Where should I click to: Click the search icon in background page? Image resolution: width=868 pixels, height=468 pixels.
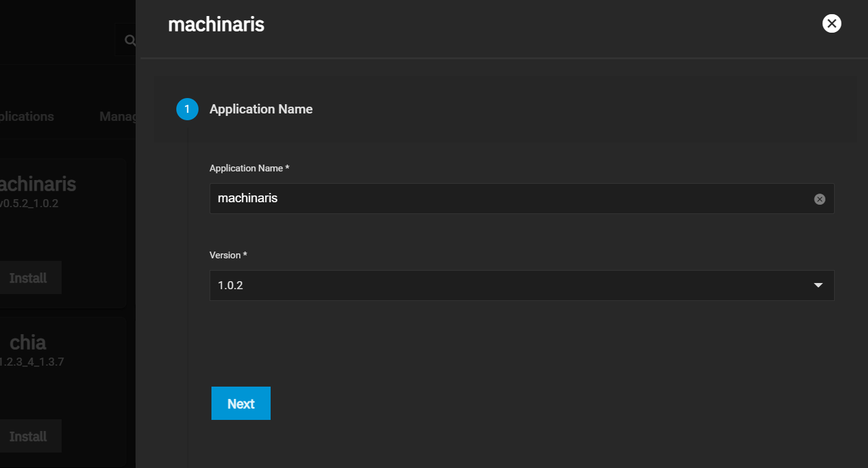tap(129, 40)
